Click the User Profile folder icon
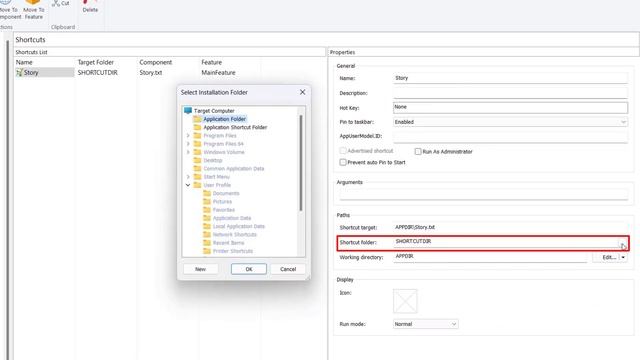The height and width of the screenshot is (360, 640). point(198,185)
